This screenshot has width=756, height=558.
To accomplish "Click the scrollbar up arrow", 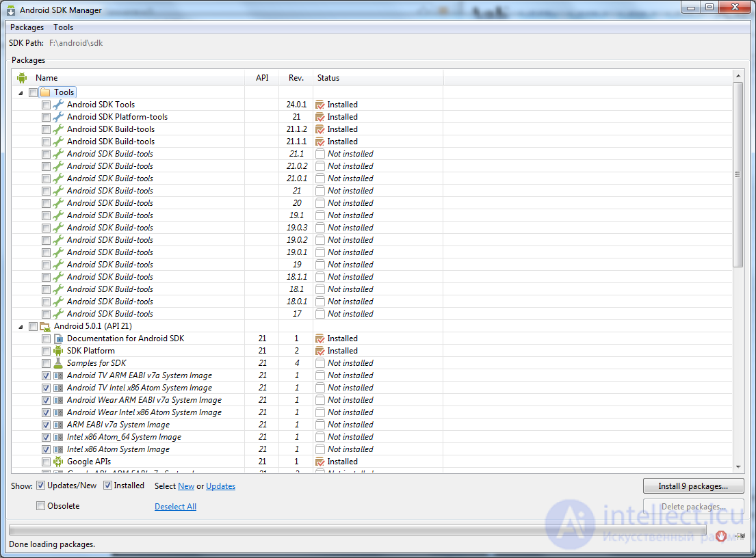I will click(x=738, y=76).
